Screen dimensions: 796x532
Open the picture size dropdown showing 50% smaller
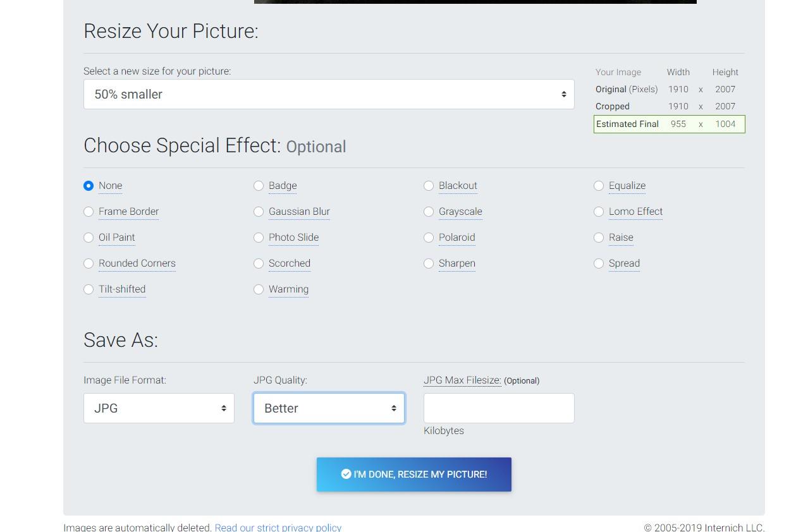[x=328, y=94]
